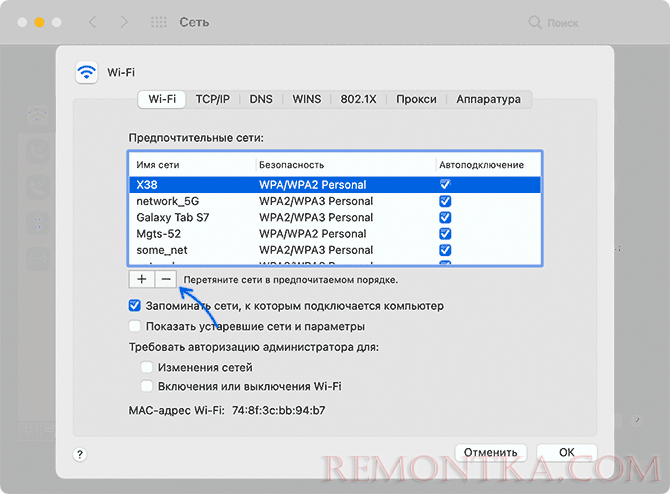The width and height of the screenshot is (670, 494).
Task: Toggle auto-join checkbox for some_net
Action: (x=445, y=250)
